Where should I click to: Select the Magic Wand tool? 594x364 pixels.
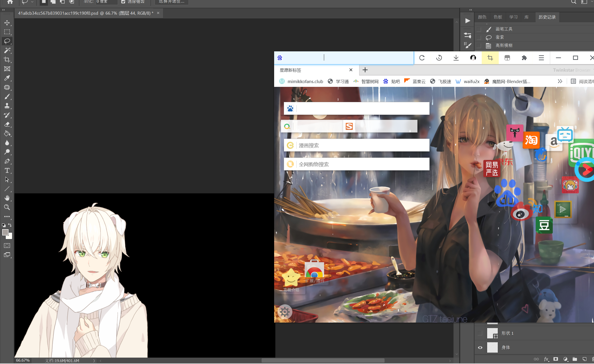tap(7, 50)
